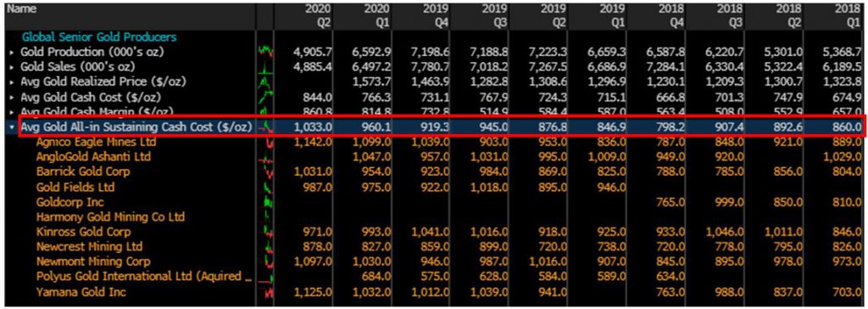Open the Agnico Eagle Mines sparkline icon
The image size is (868, 309).
click(265, 142)
